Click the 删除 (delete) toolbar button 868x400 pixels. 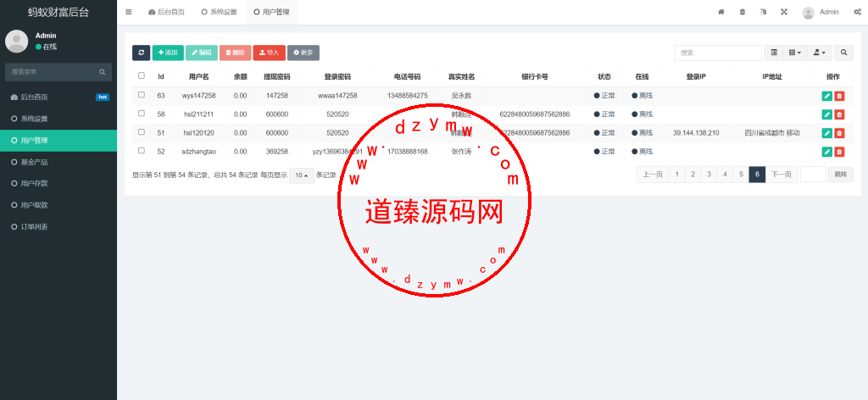pos(236,53)
